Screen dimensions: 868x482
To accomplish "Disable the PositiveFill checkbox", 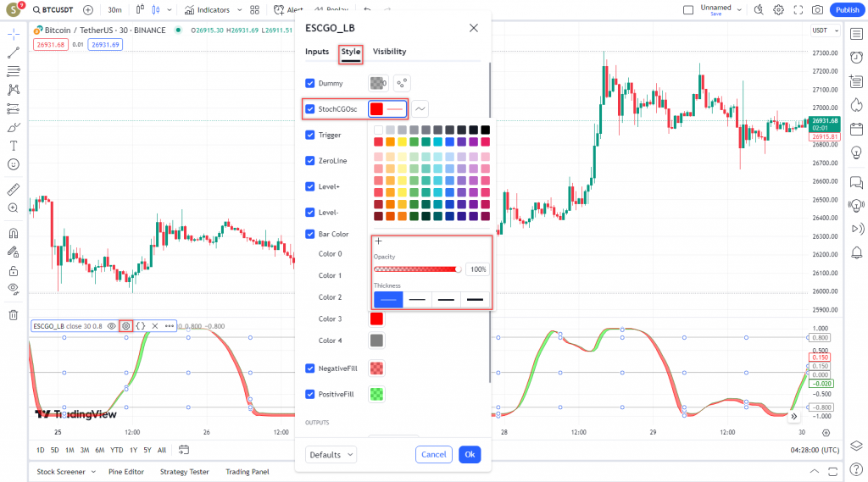I will pyautogui.click(x=310, y=394).
